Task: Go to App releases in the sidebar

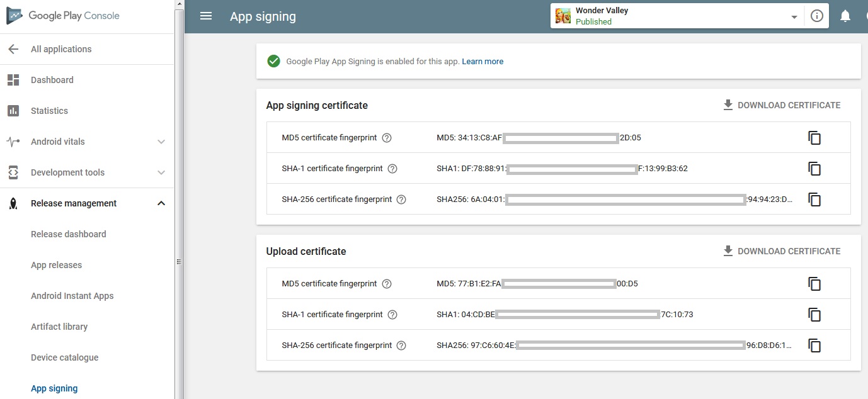Action: 56,265
